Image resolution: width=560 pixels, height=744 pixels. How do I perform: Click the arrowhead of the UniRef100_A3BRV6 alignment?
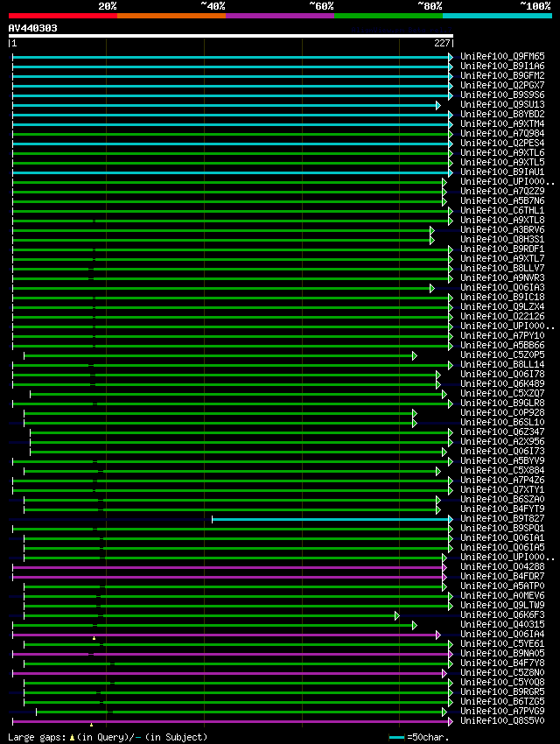(432, 230)
